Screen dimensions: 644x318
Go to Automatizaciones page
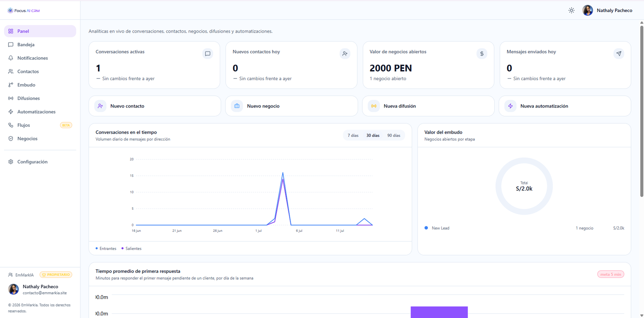coord(40,112)
